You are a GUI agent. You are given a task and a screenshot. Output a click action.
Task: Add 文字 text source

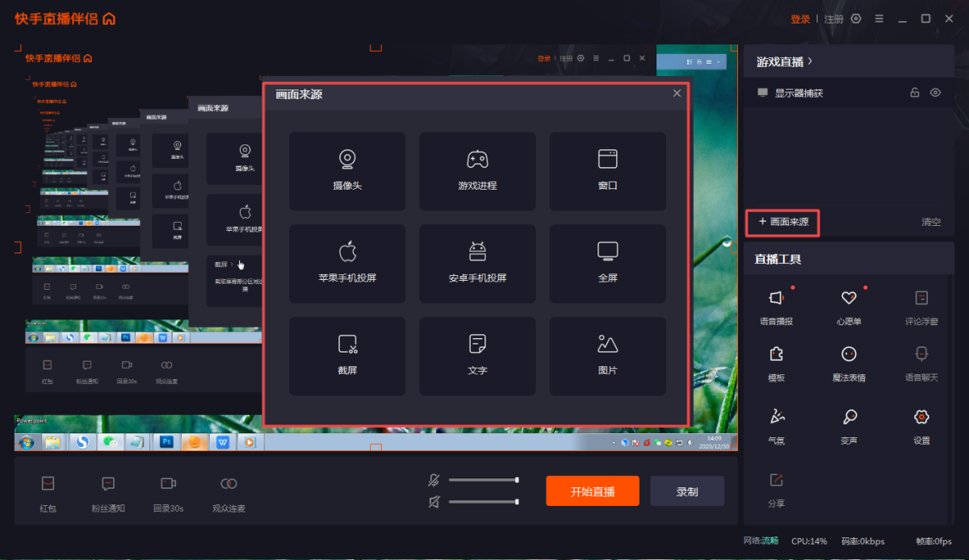pyautogui.click(x=477, y=356)
